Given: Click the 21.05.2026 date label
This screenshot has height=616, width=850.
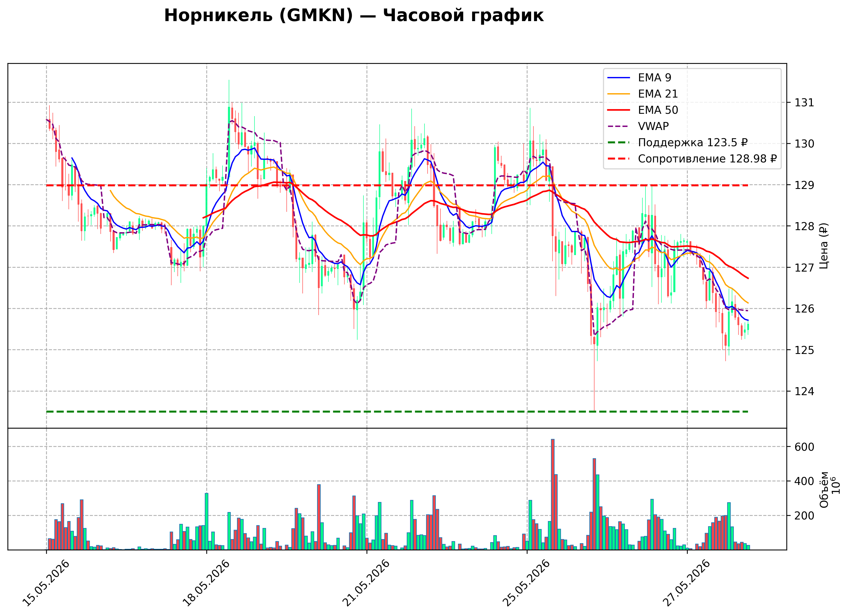Looking at the screenshot, I should click(366, 583).
